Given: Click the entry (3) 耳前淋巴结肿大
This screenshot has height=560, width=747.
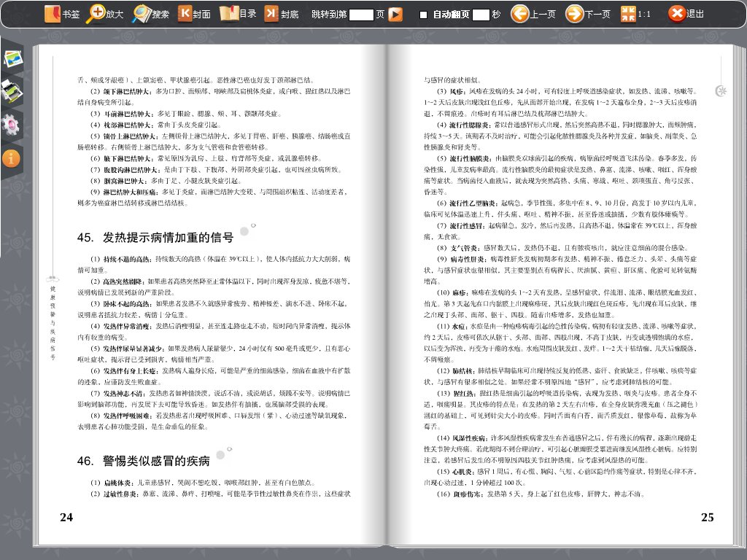Looking at the screenshot, I should click(122, 114).
